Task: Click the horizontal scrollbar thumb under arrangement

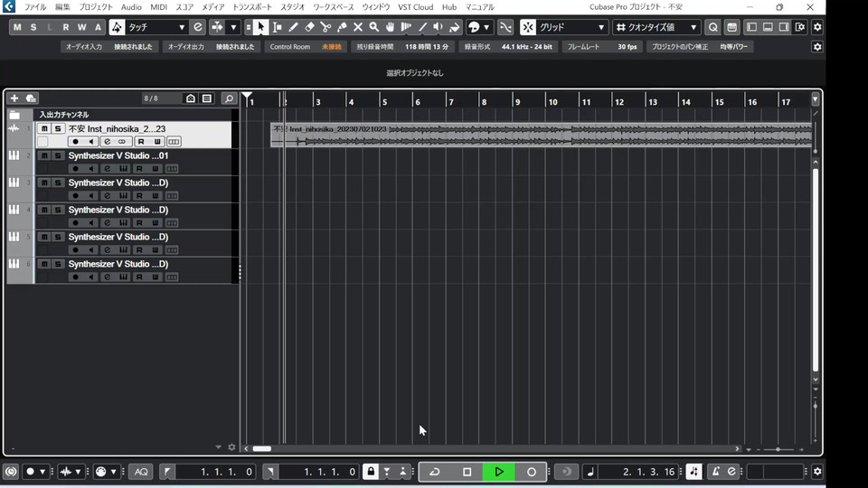Action: click(262, 449)
